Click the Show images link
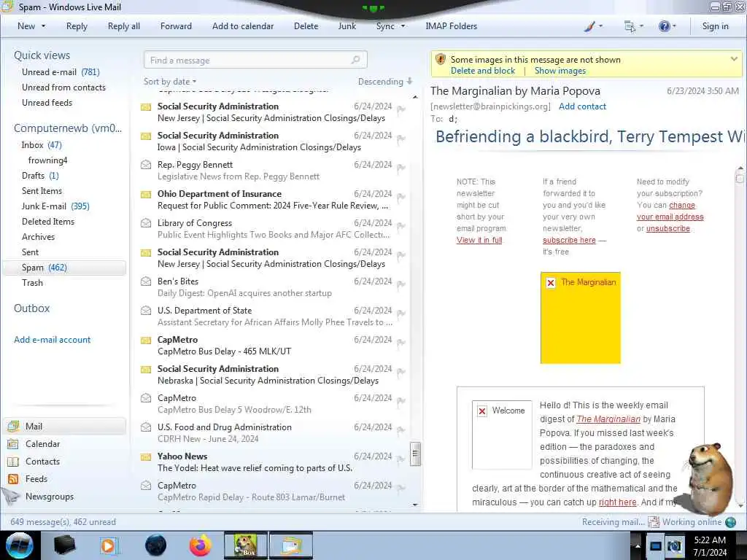 point(560,71)
